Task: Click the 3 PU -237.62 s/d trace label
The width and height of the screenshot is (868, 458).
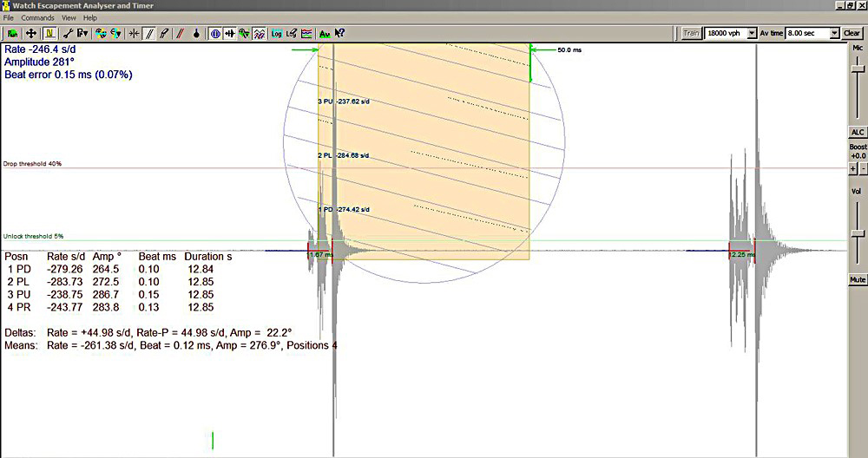Action: click(344, 101)
